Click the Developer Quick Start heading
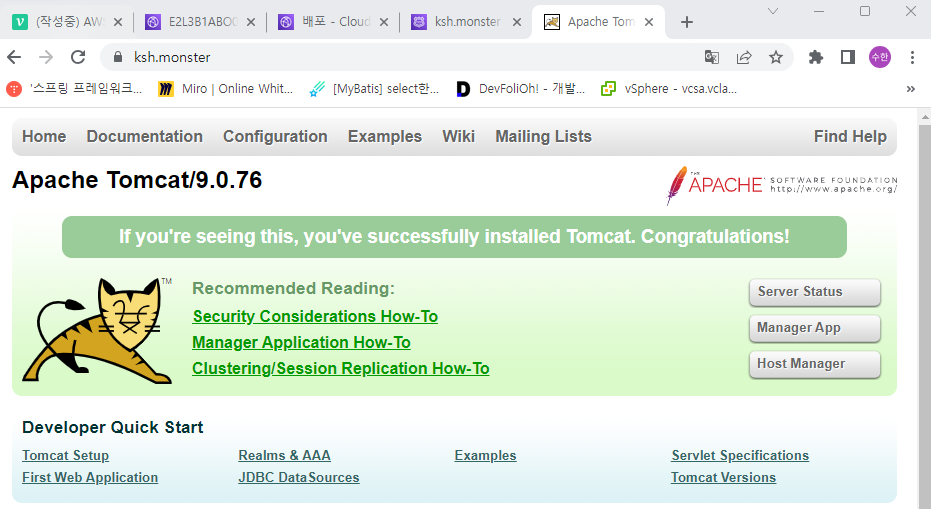This screenshot has width=931, height=509. pyautogui.click(x=113, y=428)
